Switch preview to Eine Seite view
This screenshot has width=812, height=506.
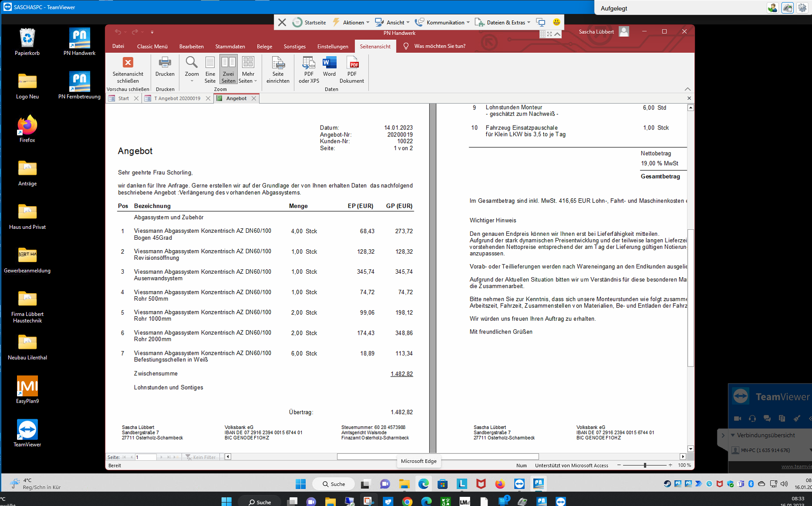[x=210, y=69]
